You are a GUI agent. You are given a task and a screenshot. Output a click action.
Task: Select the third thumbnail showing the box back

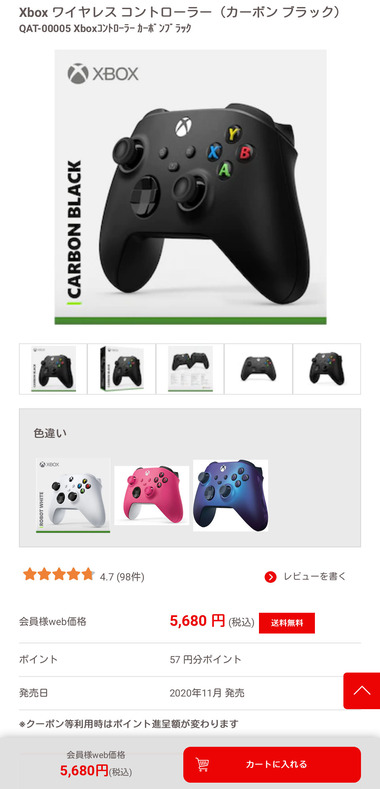[x=190, y=369]
